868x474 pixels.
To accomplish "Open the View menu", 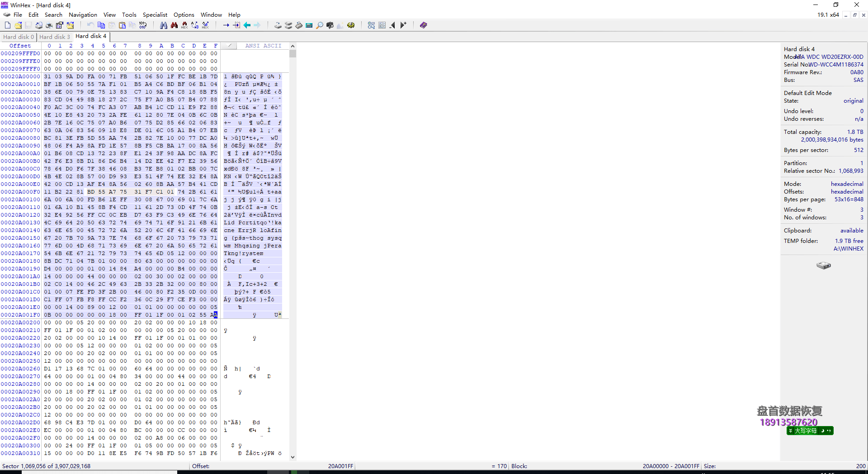I will click(x=109, y=15).
